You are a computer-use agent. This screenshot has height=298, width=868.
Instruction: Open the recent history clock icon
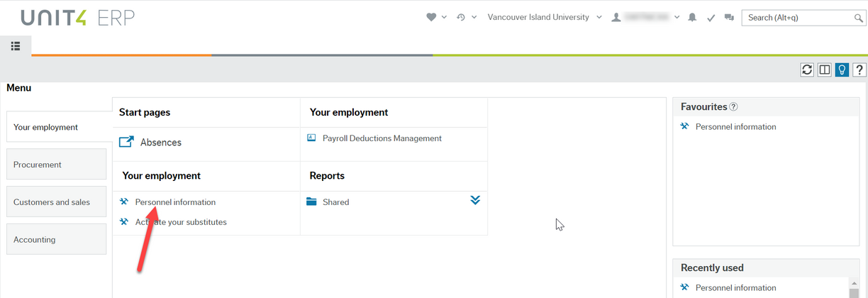[461, 18]
